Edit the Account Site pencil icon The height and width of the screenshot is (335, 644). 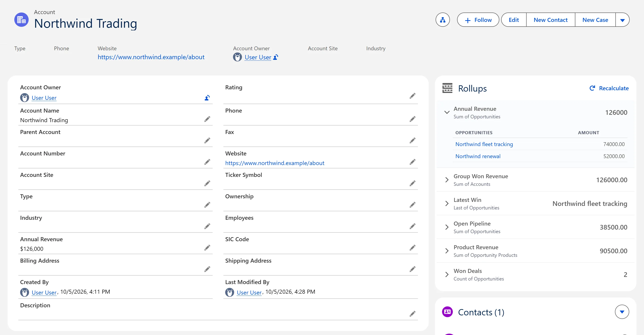[x=207, y=184]
